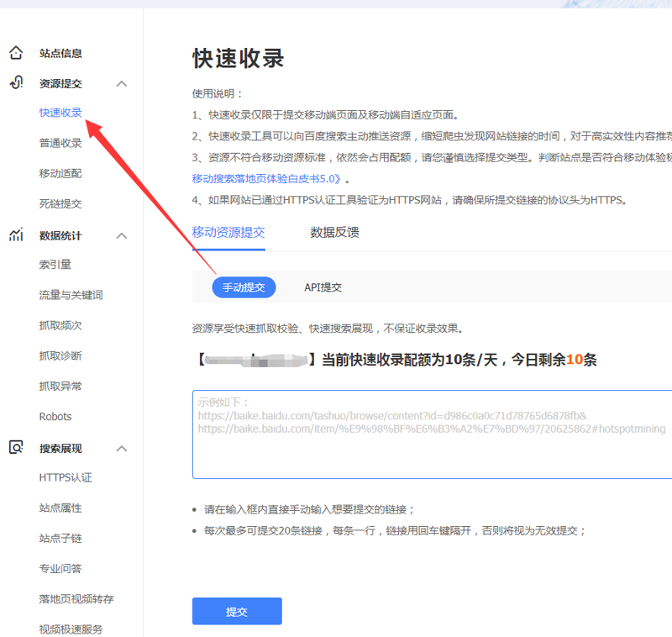Collapse the 搜索展现 section chevron
Image resolution: width=672 pixels, height=637 pixels.
[122, 449]
